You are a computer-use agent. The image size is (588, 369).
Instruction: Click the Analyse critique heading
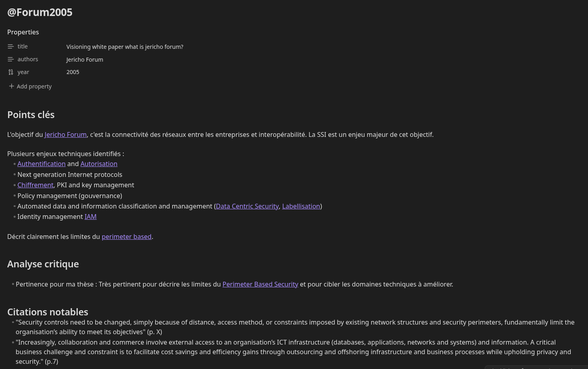pyautogui.click(x=43, y=264)
